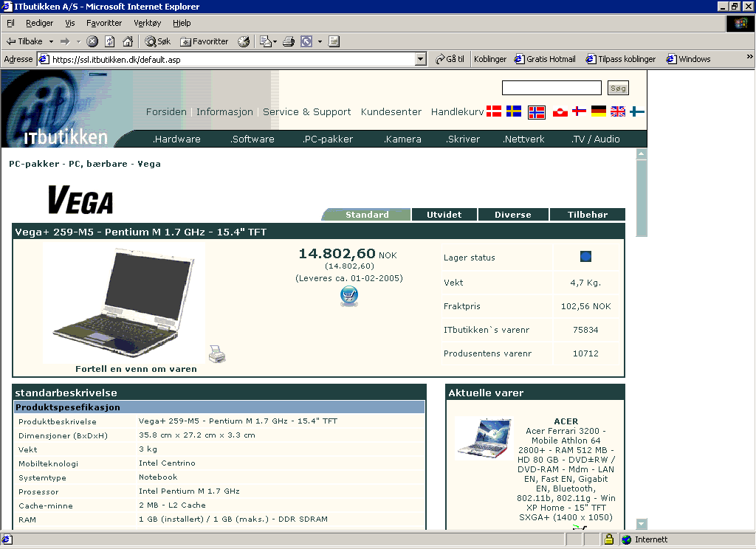This screenshot has width=756, height=549.
Task: Open the .Nettverk category
Action: tap(523, 139)
